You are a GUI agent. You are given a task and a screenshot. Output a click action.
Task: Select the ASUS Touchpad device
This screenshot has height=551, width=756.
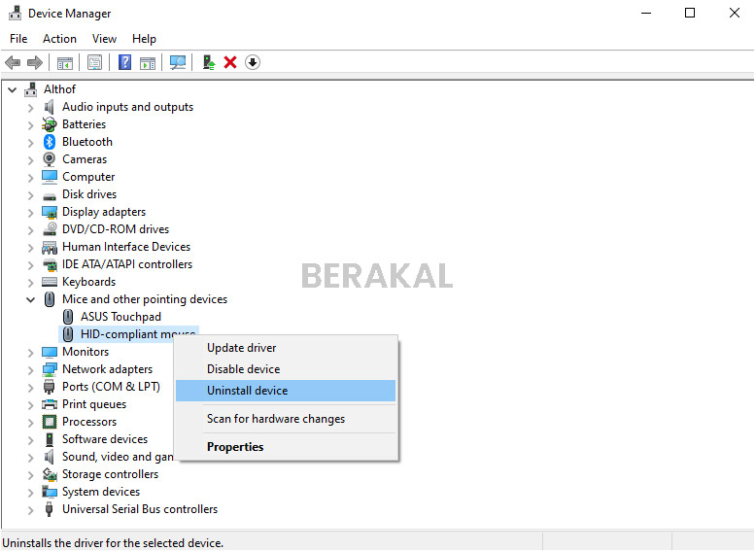120,317
